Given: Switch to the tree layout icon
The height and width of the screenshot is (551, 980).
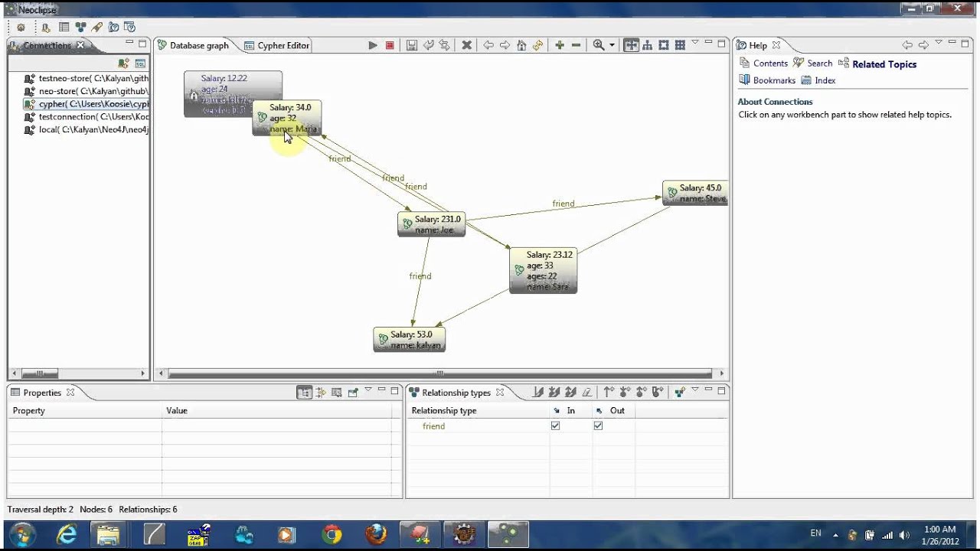Looking at the screenshot, I should pos(648,45).
